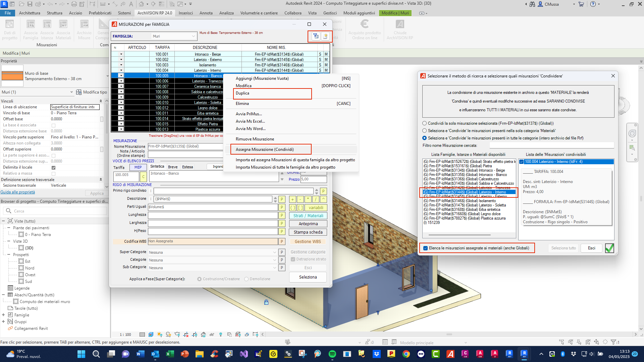Viewport: 644px width, 362px height.
Task: Open row dropdown arrow for tariffa 100.001
Action: click(121, 54)
